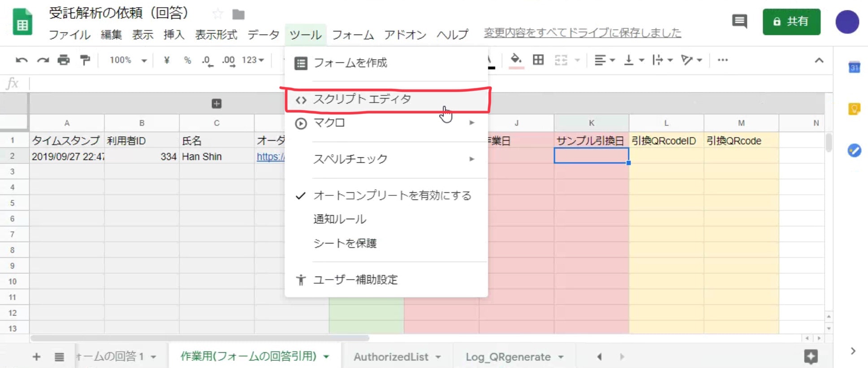Click the save status link 変更内容をすべてドライブに保存しました
Viewport: 868px width, 368px height.
(x=583, y=33)
